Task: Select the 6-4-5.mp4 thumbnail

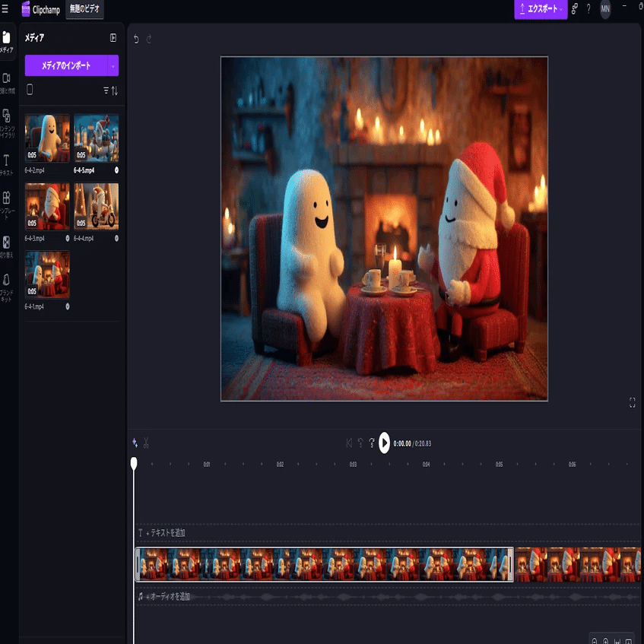Action: coord(97,138)
